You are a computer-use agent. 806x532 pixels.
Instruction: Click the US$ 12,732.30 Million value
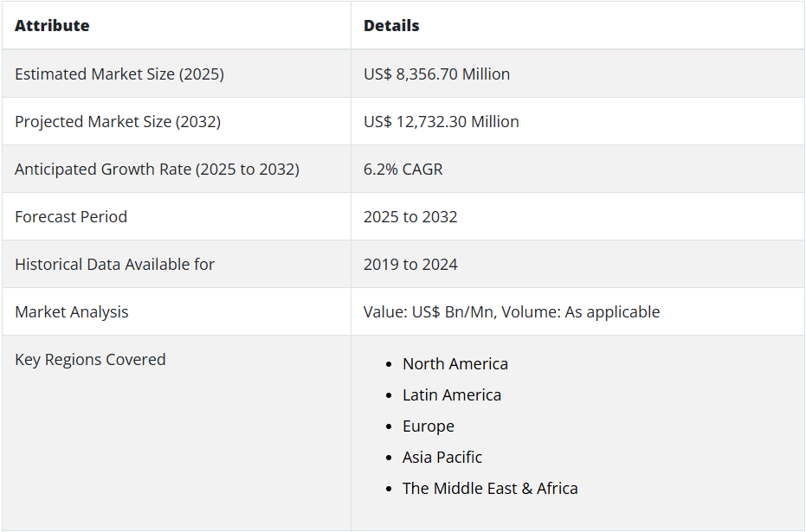pos(441,122)
